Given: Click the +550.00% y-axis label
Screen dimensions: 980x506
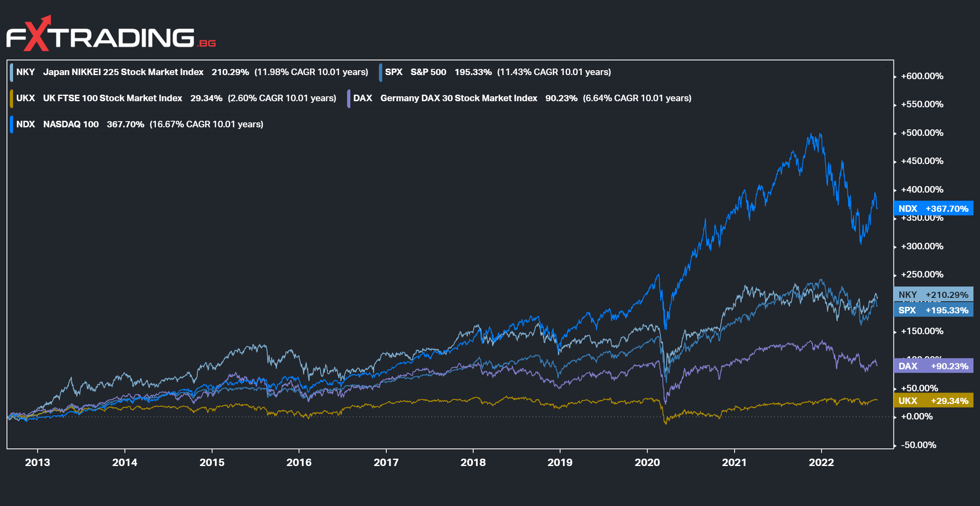Looking at the screenshot, I should (922, 104).
